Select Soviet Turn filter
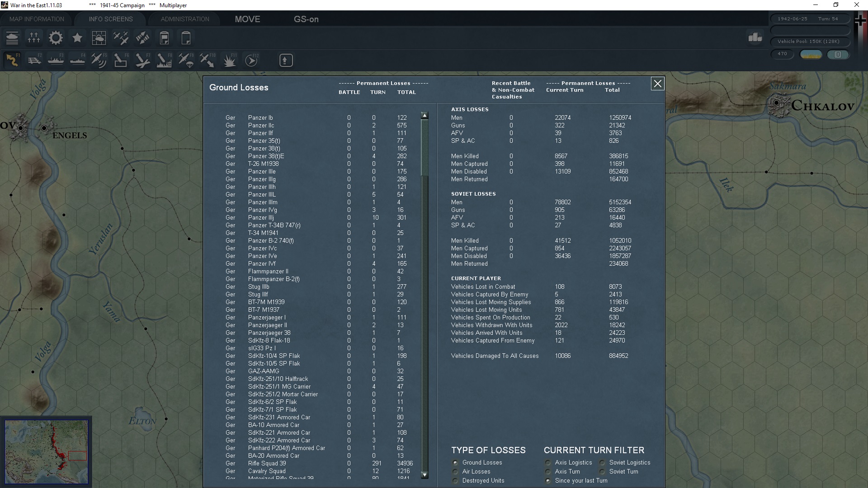This screenshot has height=488, width=868. coord(602,472)
